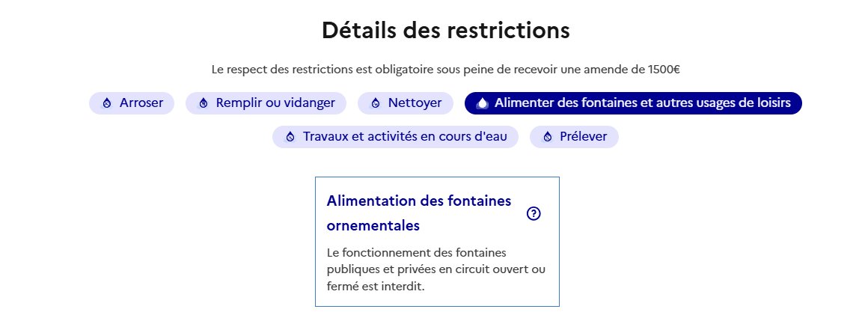Click the white droplet icon on the selected tag
Image resolution: width=868 pixels, height=327 pixels.
(483, 103)
